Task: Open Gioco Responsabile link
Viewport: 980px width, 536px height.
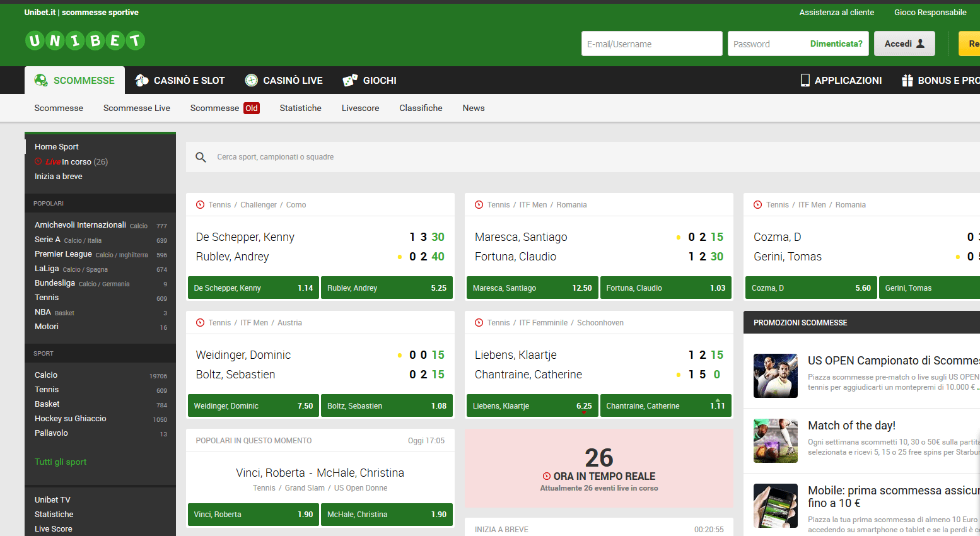Action: 930,12
